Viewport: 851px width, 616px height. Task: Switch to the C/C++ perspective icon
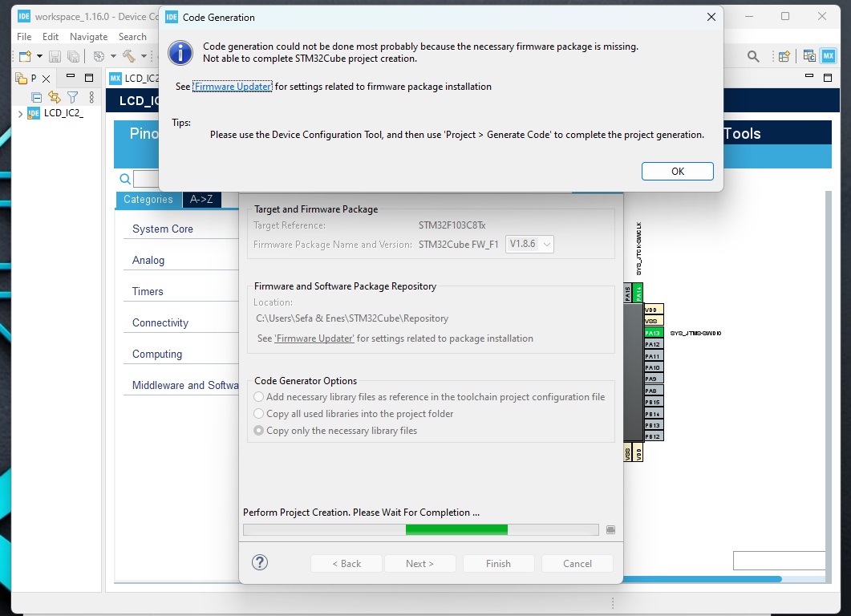tap(809, 55)
